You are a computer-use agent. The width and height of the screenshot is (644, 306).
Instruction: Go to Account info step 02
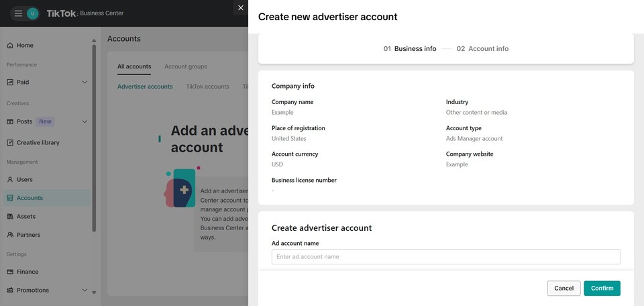[x=482, y=49]
